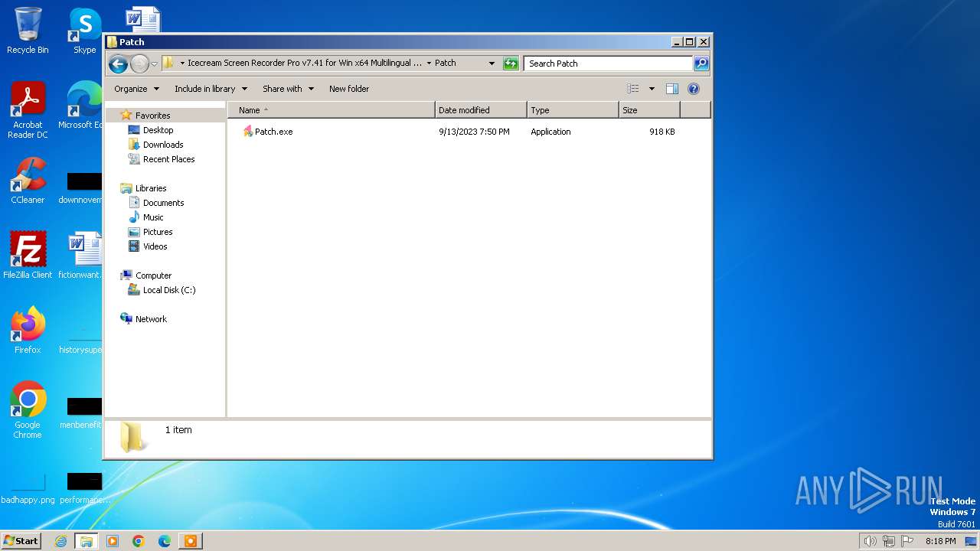
Task: Click the Icecream Screen Recorder Pro breadcrumb
Action: point(304,63)
